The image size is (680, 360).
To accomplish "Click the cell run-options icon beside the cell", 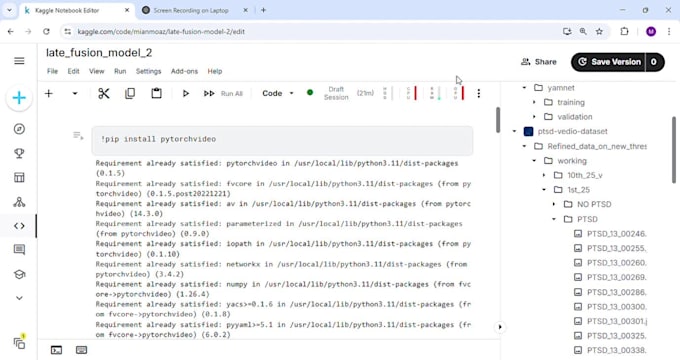I will pos(78,136).
